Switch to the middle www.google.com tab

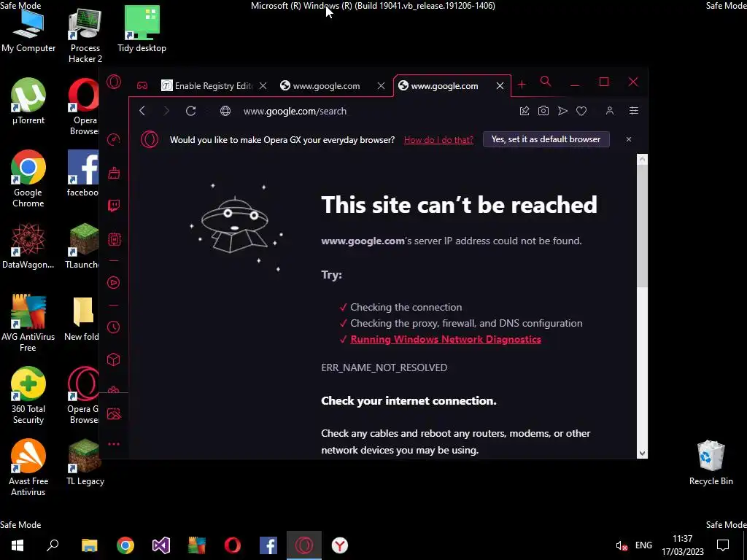[320, 86]
